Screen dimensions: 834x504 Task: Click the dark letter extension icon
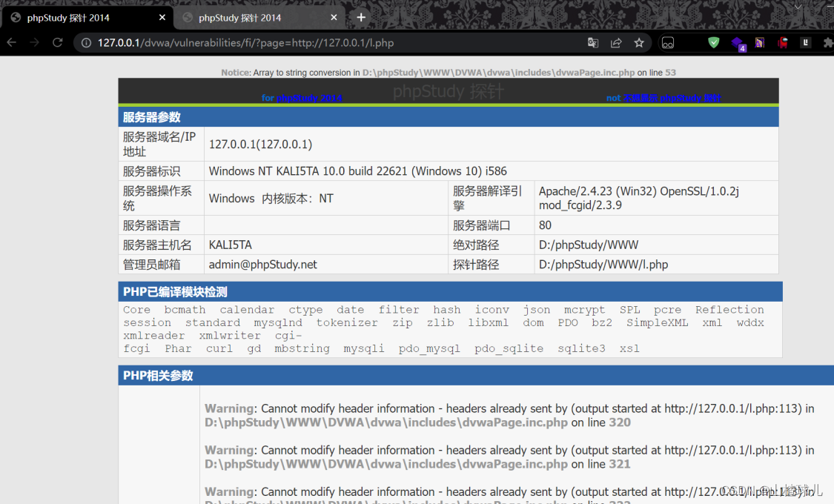(806, 42)
